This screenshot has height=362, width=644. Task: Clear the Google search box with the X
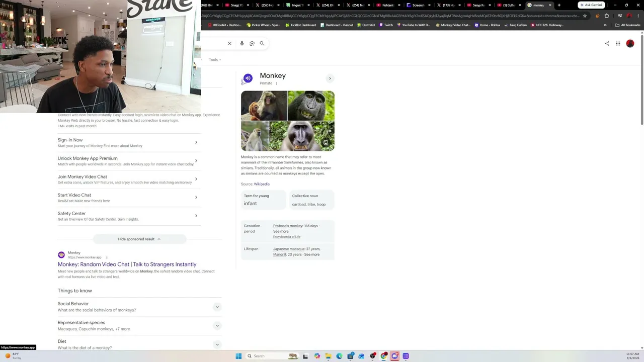point(229,43)
